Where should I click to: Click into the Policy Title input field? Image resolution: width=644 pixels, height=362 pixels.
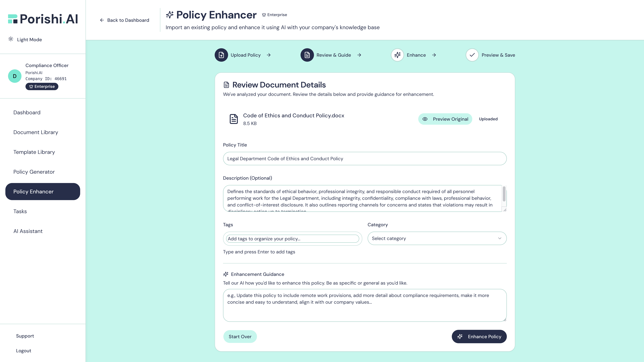coord(365,159)
